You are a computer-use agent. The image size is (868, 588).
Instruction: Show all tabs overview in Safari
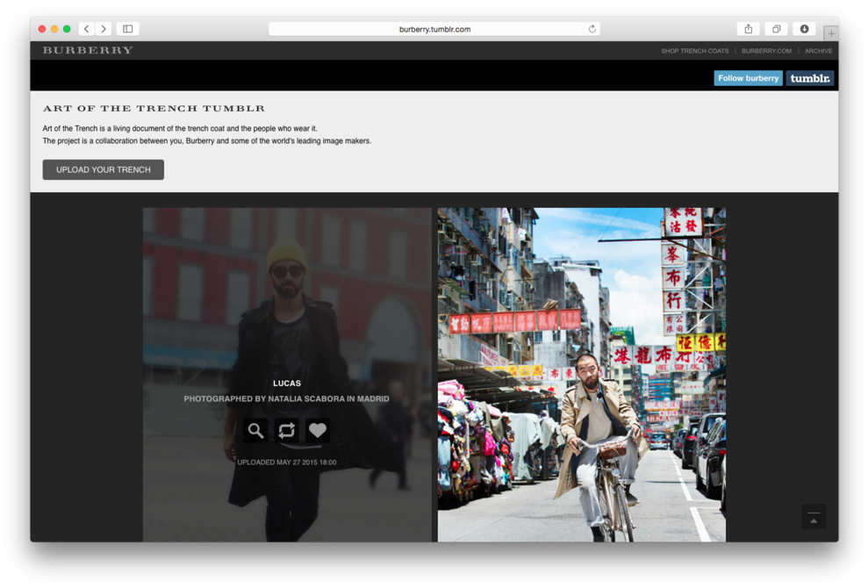776,29
